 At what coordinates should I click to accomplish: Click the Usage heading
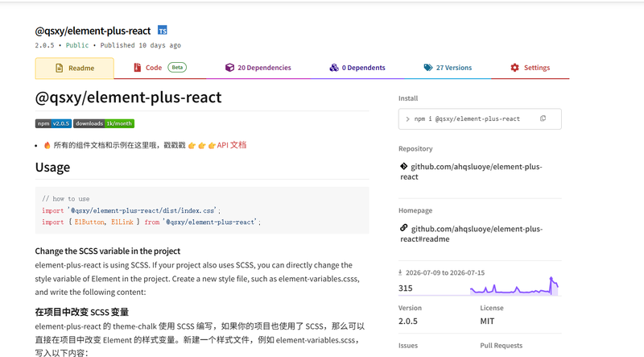tap(52, 167)
